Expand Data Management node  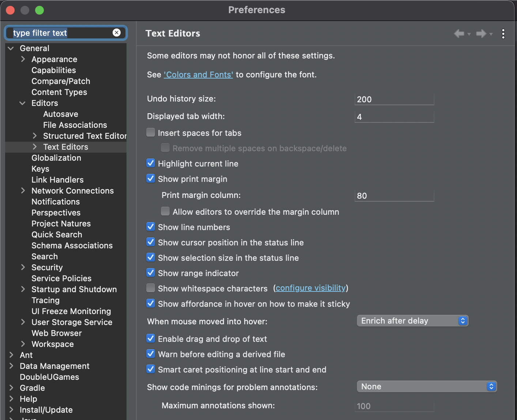click(11, 366)
